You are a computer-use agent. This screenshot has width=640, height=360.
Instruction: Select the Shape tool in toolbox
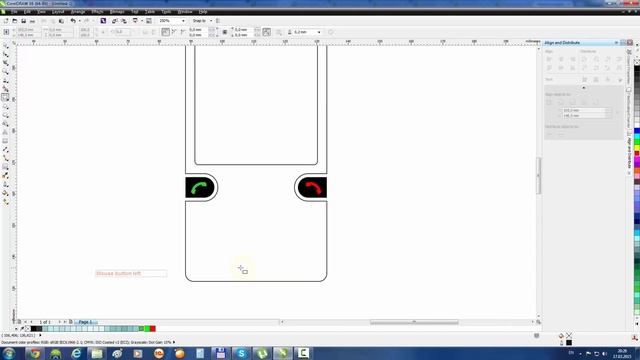point(5,54)
